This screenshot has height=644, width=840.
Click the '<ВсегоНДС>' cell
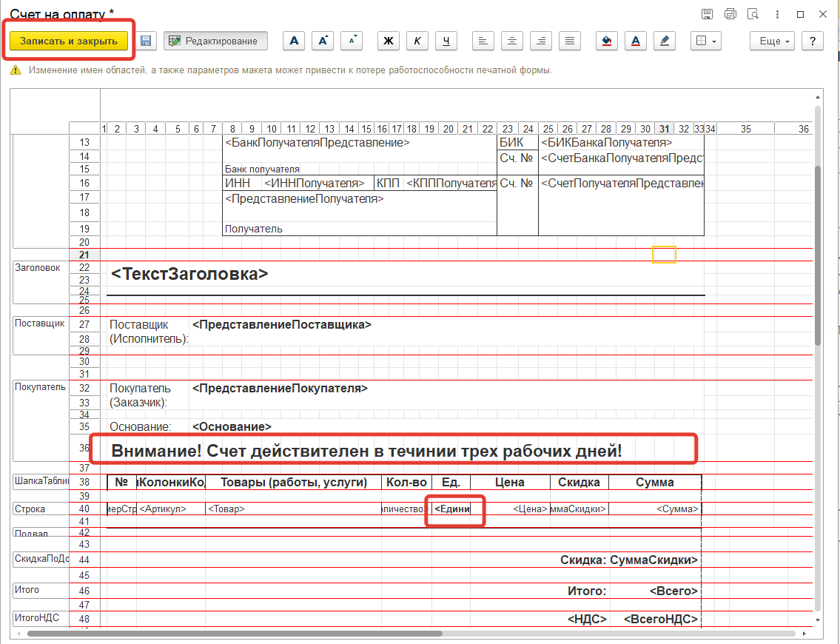655,620
